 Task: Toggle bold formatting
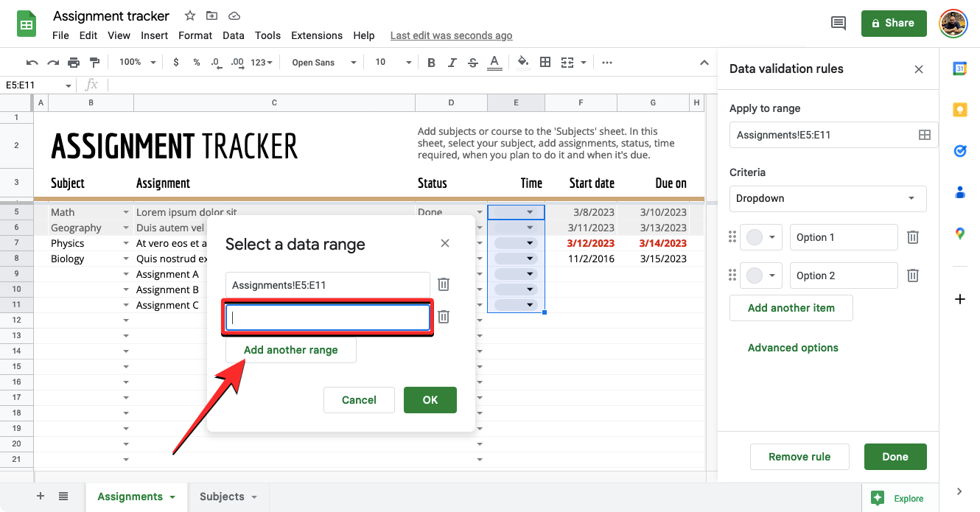tap(432, 63)
